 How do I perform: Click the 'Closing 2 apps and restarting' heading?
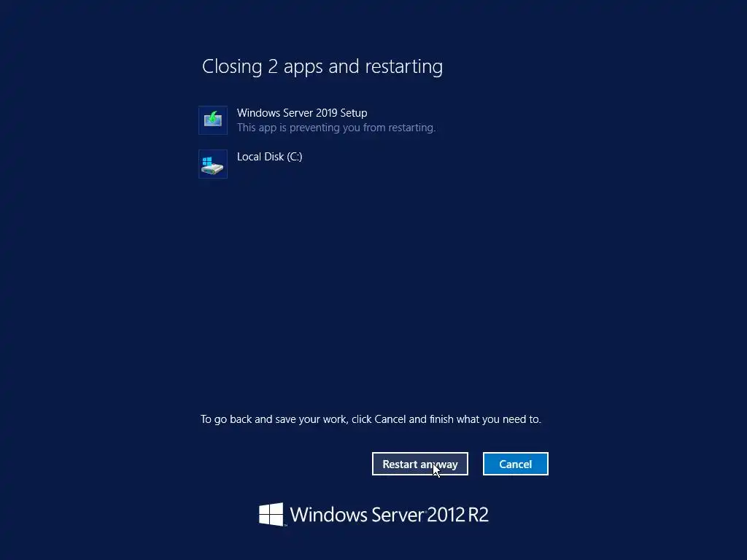[322, 66]
